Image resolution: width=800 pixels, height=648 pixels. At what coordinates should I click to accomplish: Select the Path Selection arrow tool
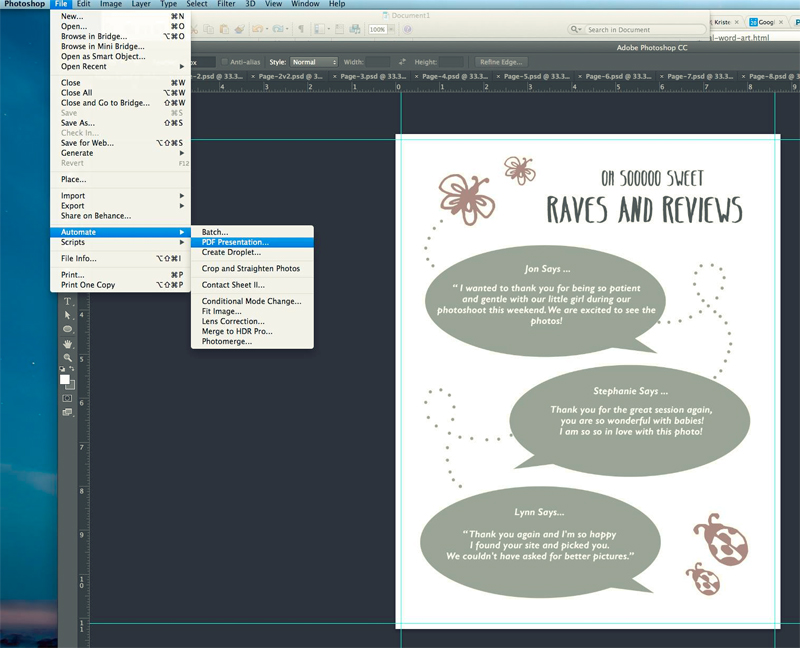67,315
